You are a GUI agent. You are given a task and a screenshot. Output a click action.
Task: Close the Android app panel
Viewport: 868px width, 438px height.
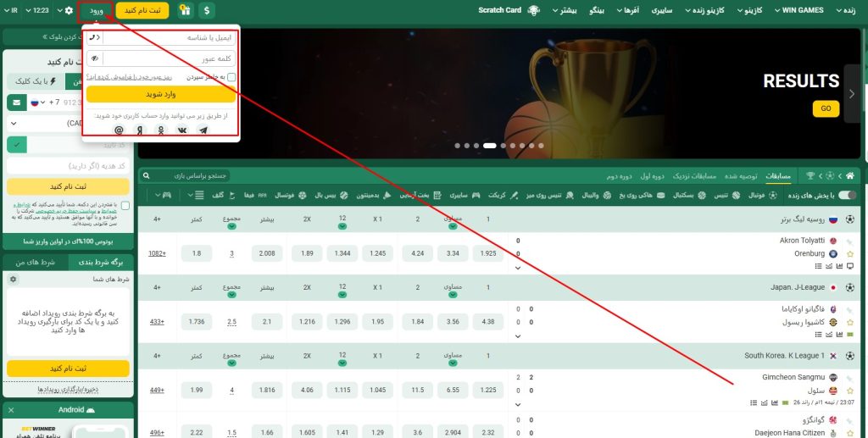[11, 410]
